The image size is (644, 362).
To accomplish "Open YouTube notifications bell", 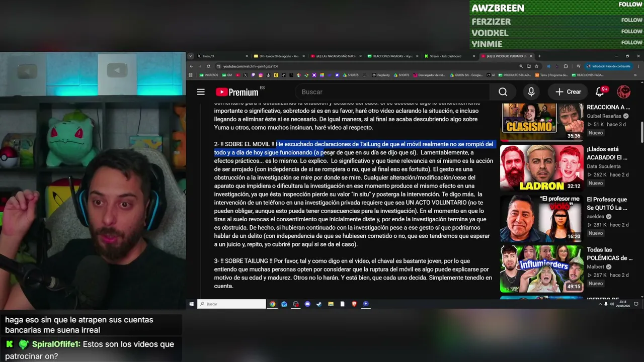I will tap(600, 92).
